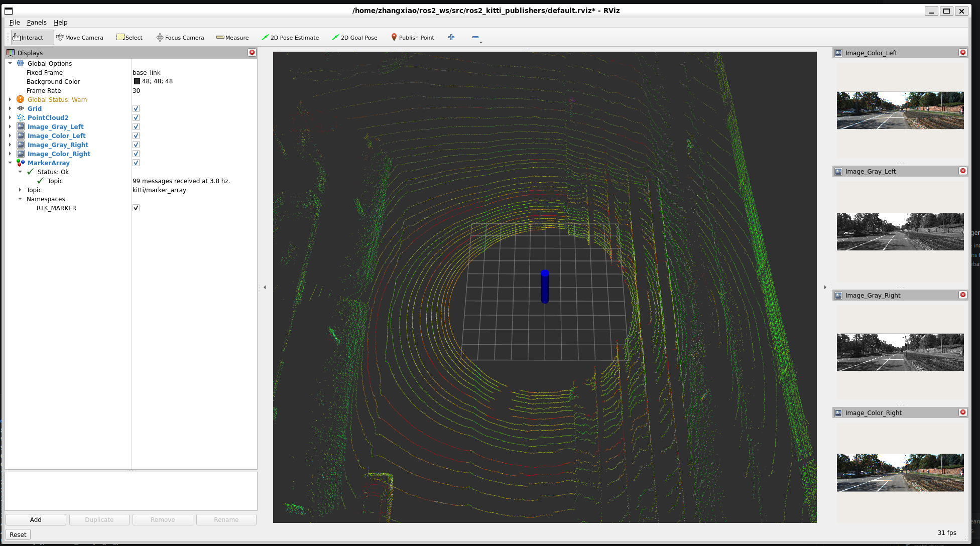Toggle the RTK_MARKER namespace checkbox
This screenshot has width=980, height=546.
click(x=136, y=208)
